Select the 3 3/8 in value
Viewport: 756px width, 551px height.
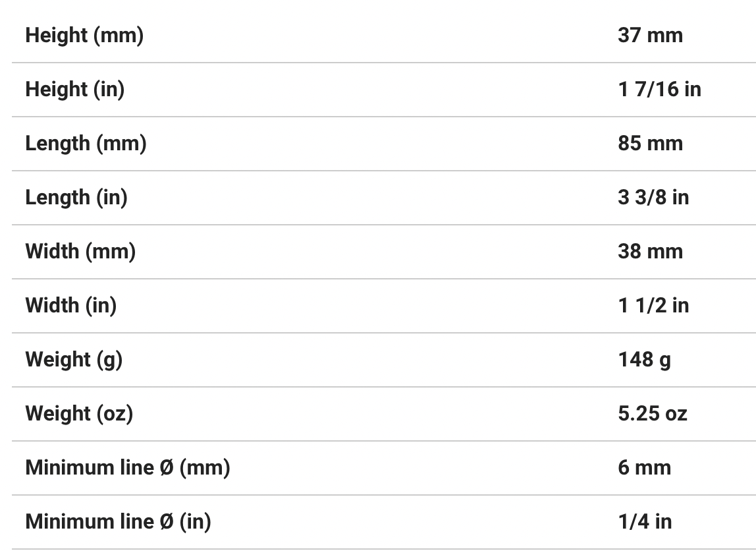pyautogui.click(x=653, y=197)
